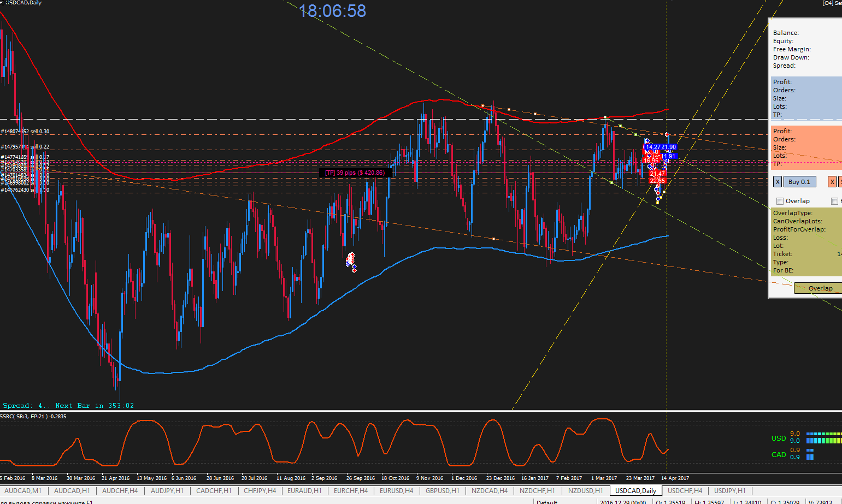The height and width of the screenshot is (504, 842).
Task: Switch to the CADCHF,H1 tab
Action: click(214, 491)
